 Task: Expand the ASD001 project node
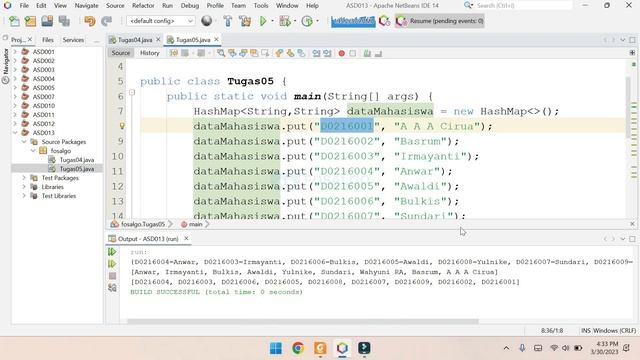click(15, 52)
